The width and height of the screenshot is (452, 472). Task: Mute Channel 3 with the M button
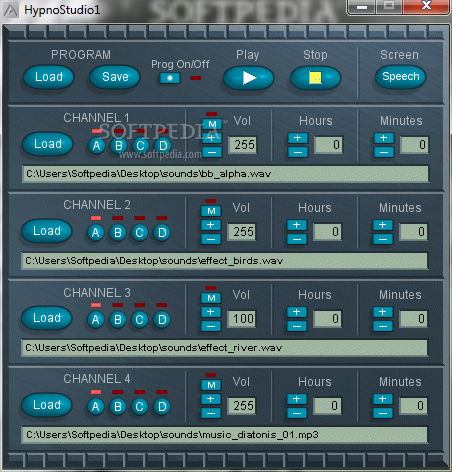[211, 298]
